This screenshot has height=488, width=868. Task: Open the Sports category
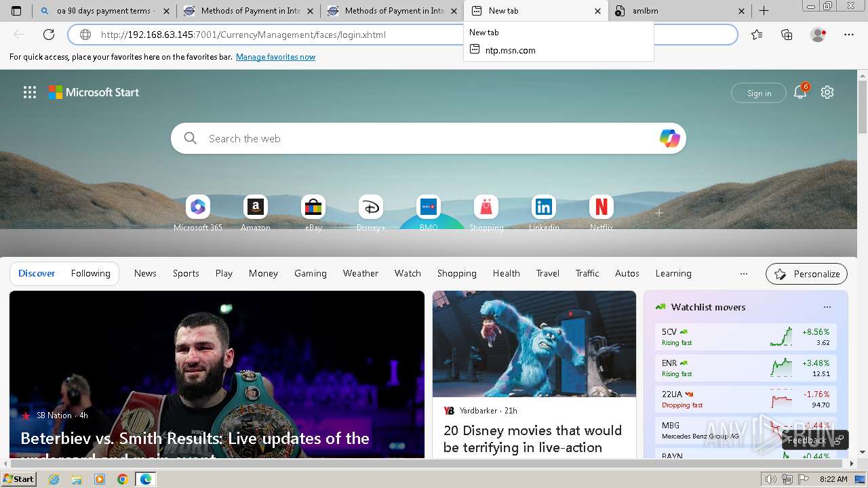(186, 273)
